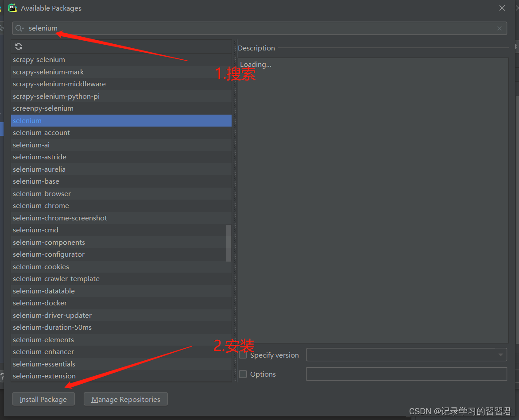Select the selenium-aurelia package
This screenshot has height=420, width=519.
click(121, 170)
